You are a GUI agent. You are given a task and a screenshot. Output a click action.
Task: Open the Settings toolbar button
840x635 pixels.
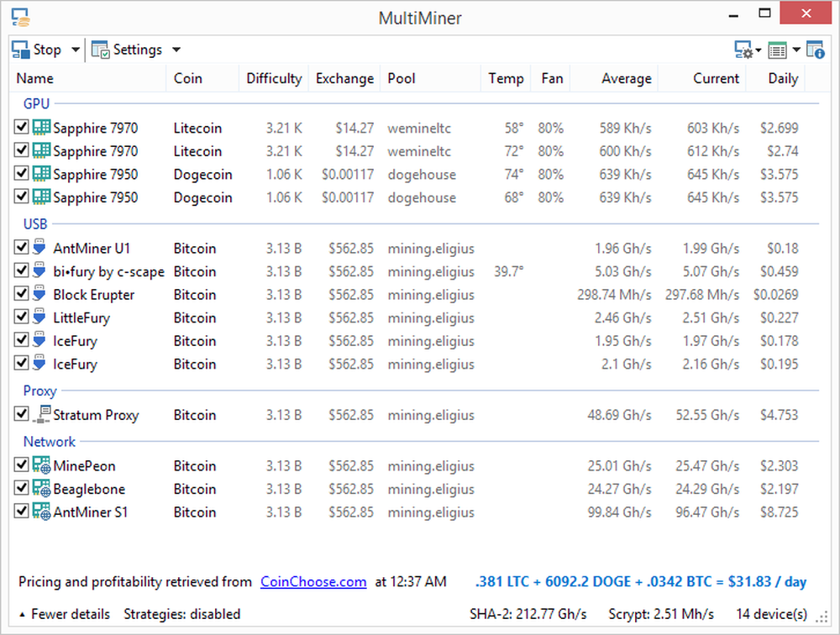[134, 50]
